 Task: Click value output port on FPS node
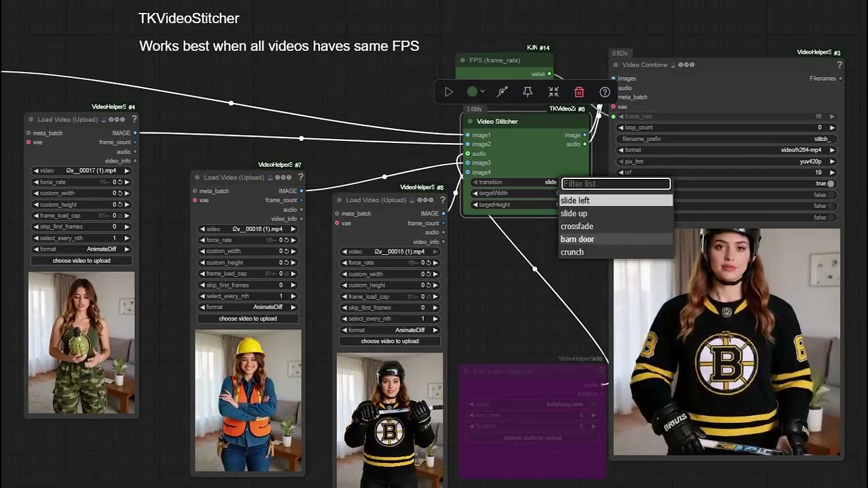(x=549, y=74)
